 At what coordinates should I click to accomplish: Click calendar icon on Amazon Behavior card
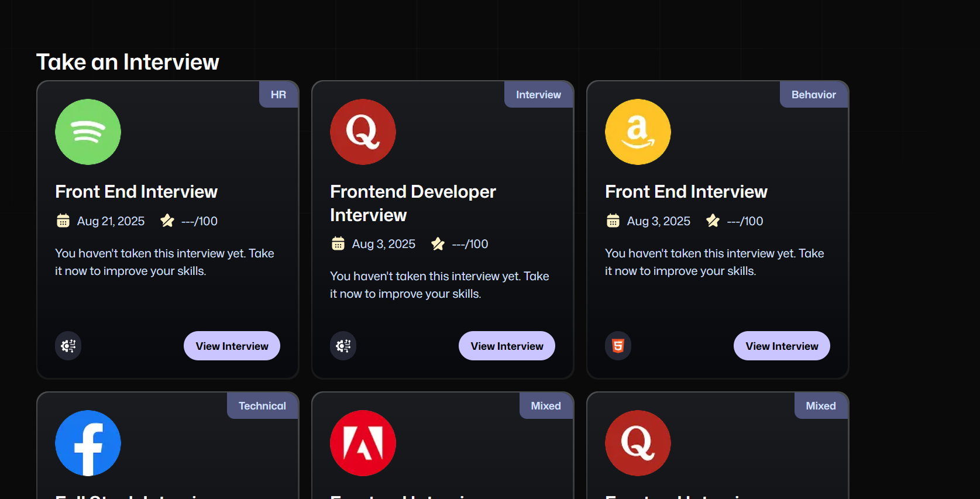point(613,221)
